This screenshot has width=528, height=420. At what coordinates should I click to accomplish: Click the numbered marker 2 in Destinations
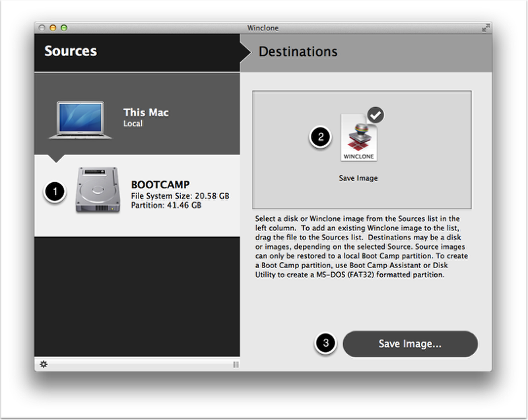coord(321,137)
